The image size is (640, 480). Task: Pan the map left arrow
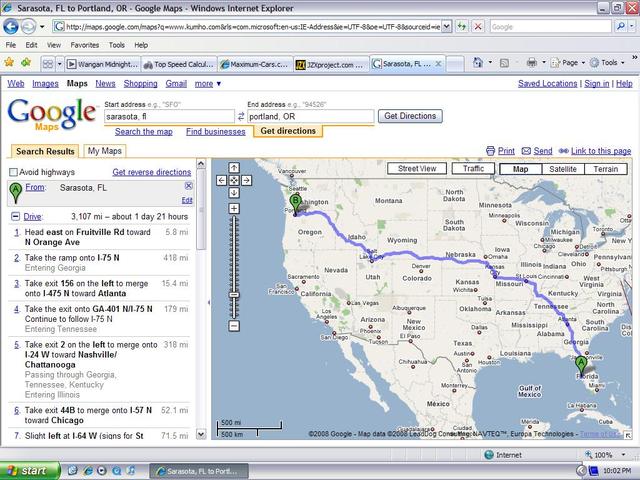221,180
